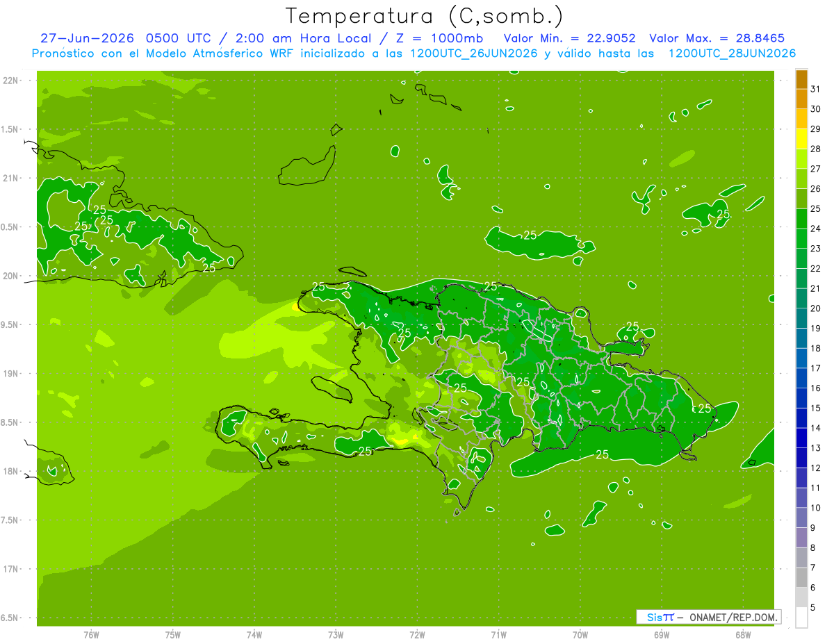Click the 73W longitude axis label
This screenshot has width=834, height=644.
(336, 635)
